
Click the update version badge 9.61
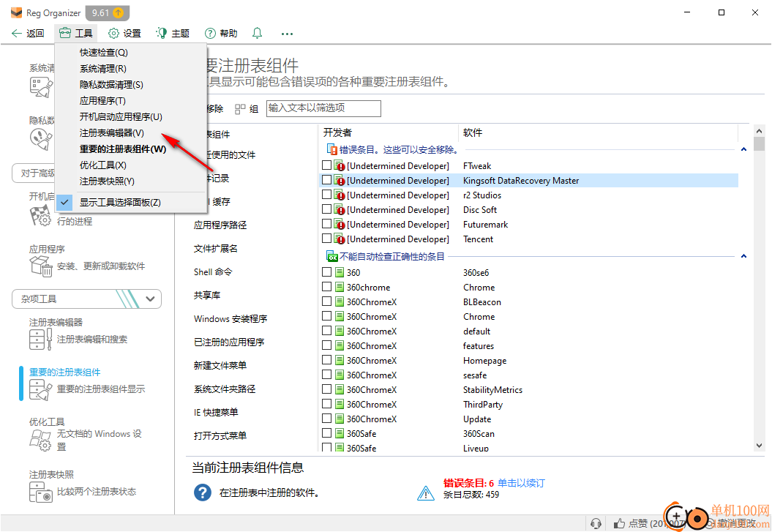point(108,12)
